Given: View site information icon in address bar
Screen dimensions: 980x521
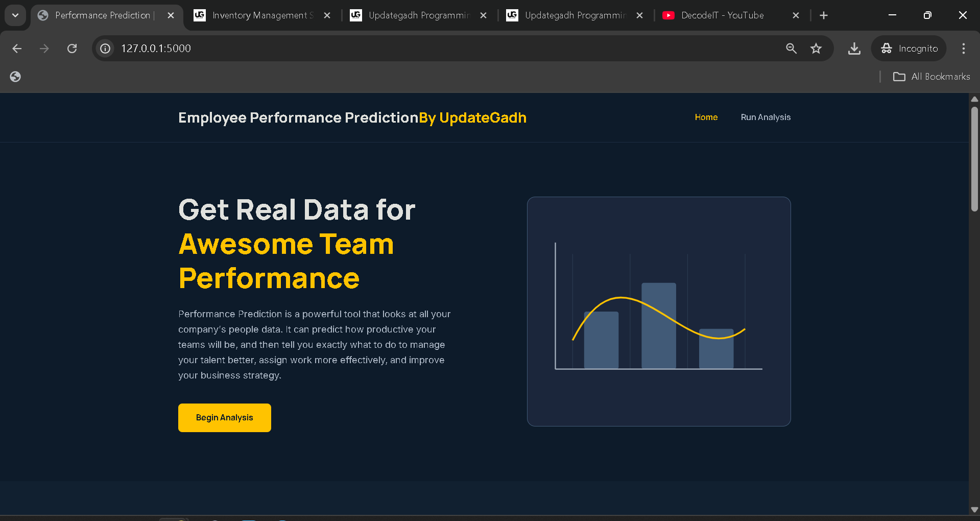Looking at the screenshot, I should pyautogui.click(x=105, y=49).
